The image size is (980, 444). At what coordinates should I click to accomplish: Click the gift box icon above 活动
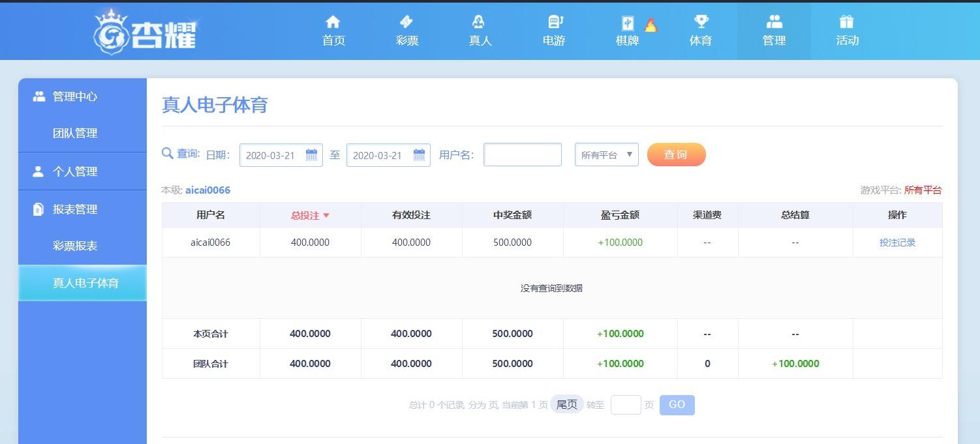pos(847,22)
